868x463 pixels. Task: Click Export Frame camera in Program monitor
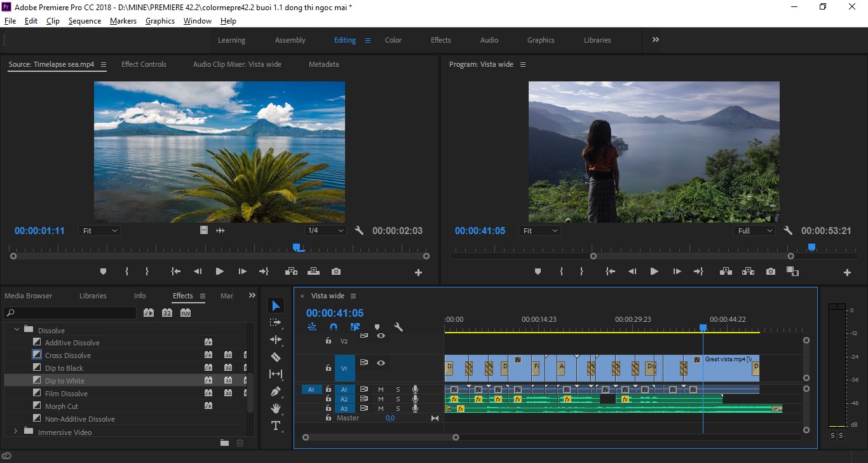pos(771,272)
